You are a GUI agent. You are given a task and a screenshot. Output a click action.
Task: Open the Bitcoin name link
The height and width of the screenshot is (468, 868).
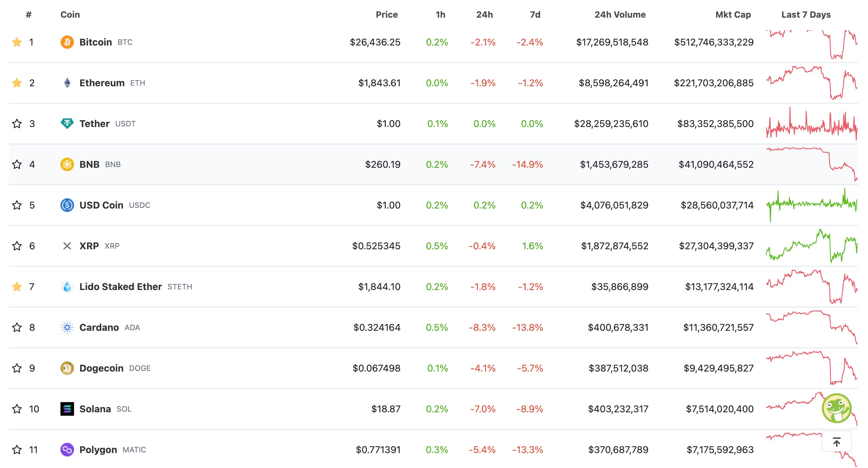click(x=96, y=42)
